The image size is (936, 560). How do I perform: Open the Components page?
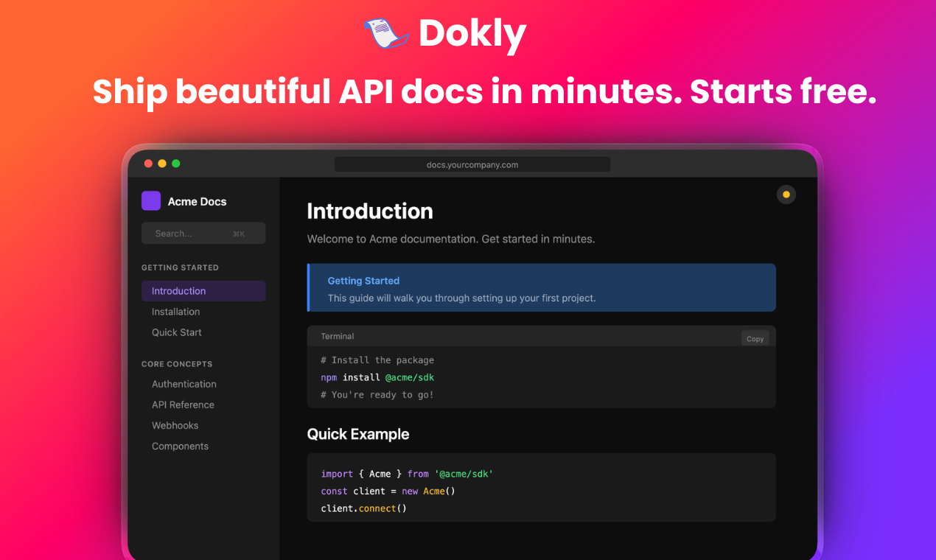(180, 446)
